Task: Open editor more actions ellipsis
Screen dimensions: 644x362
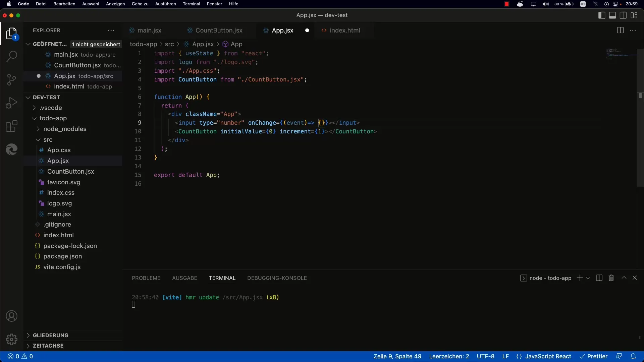Action: pos(633,30)
